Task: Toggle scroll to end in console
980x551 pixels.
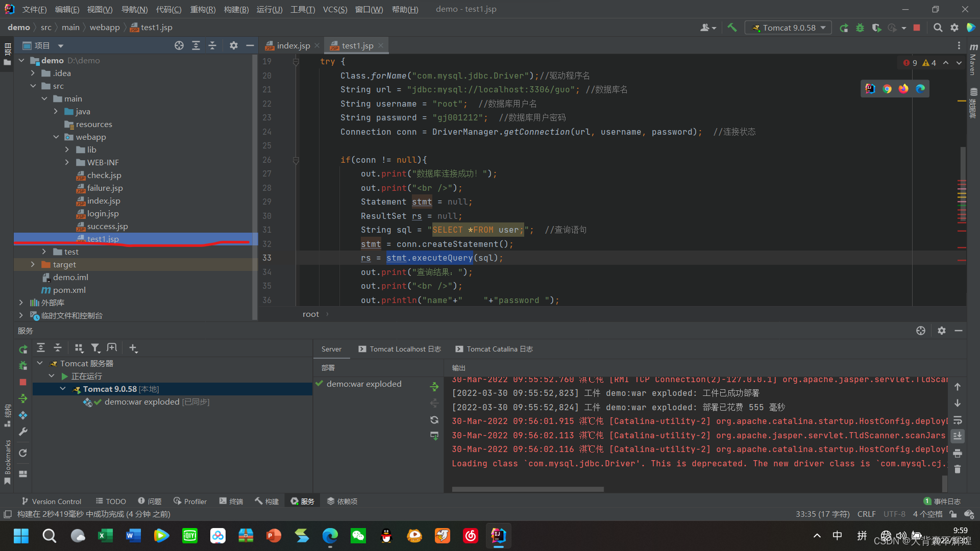Action: (958, 436)
